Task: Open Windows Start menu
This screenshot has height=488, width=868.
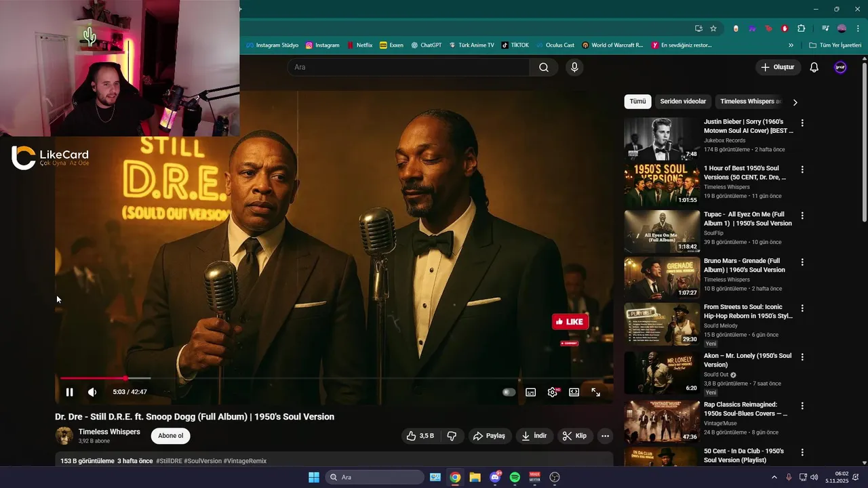Action: pyautogui.click(x=314, y=477)
